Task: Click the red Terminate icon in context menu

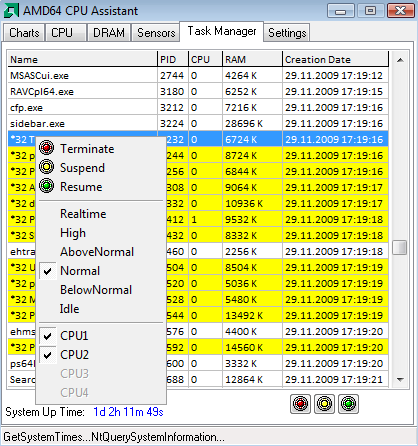Action: point(47,148)
